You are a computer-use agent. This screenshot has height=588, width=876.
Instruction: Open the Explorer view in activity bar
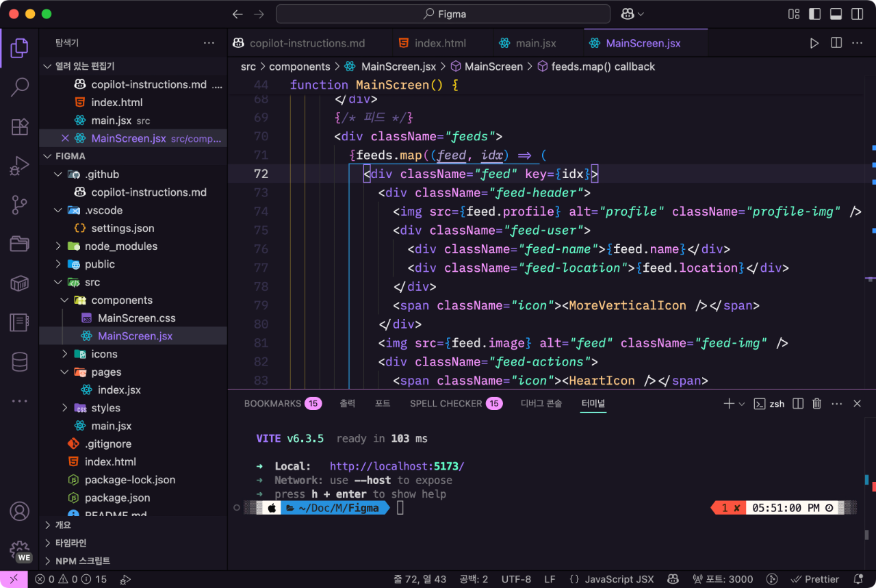[19, 48]
